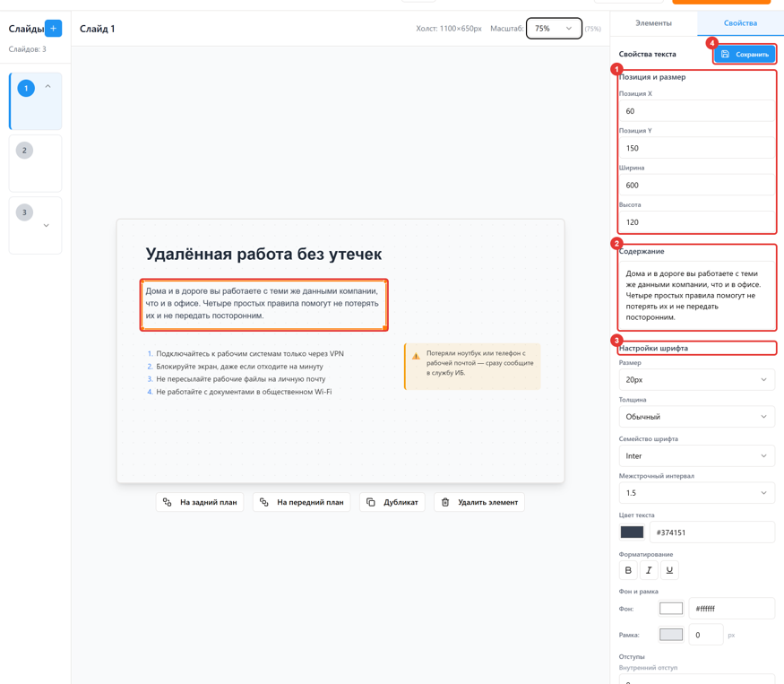Viewport: 784px width, 684px height.
Task: Duplicate the element with Дубликат
Action: (x=392, y=502)
